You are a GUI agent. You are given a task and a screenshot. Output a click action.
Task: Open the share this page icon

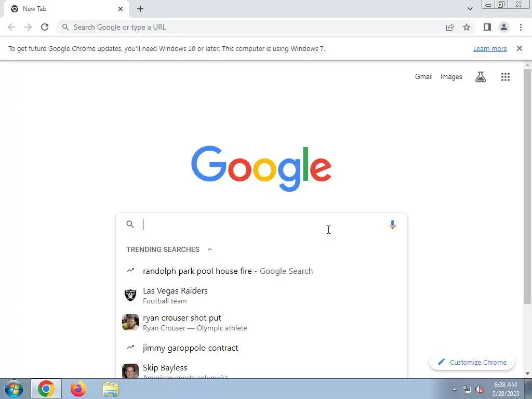tap(450, 27)
